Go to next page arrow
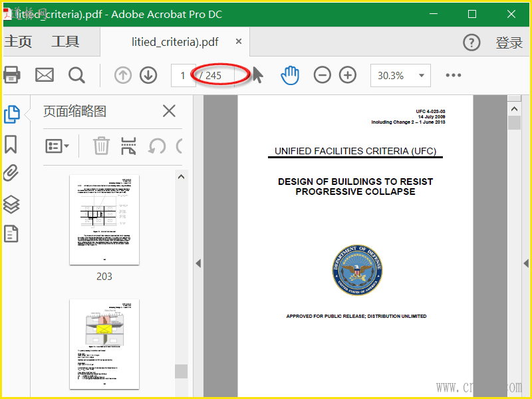The width and height of the screenshot is (532, 399). (x=148, y=75)
